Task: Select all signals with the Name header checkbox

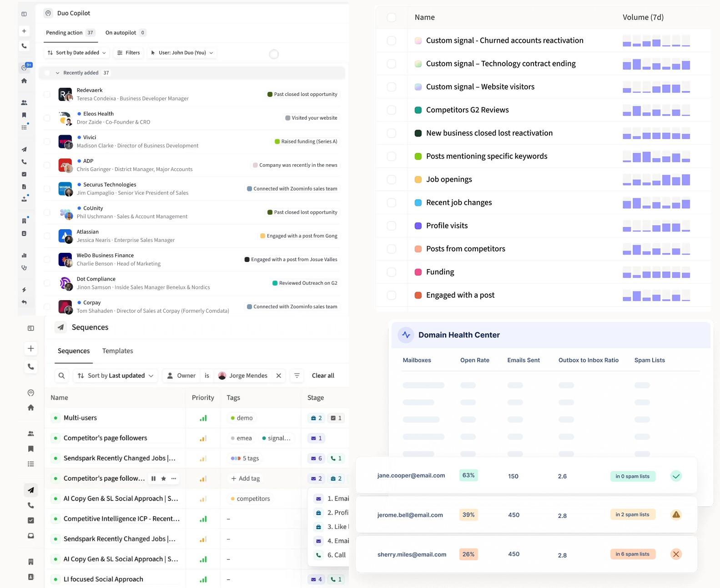Action: pos(391,17)
